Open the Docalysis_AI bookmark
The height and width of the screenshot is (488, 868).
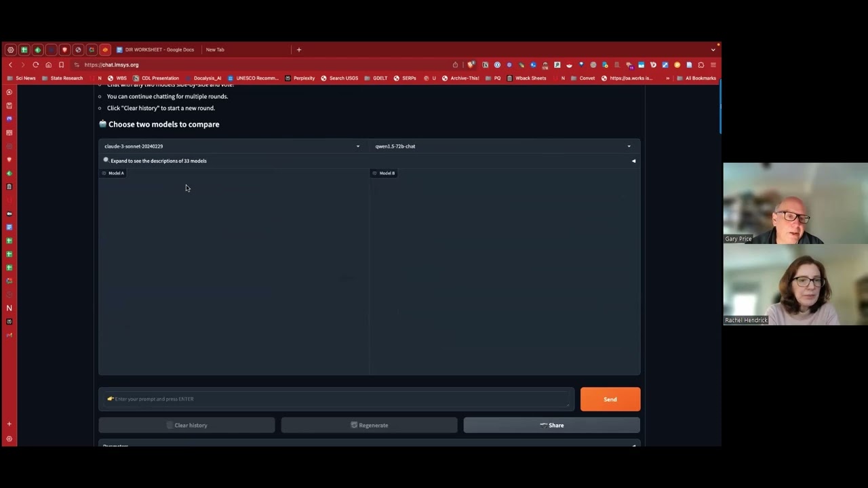coord(203,78)
